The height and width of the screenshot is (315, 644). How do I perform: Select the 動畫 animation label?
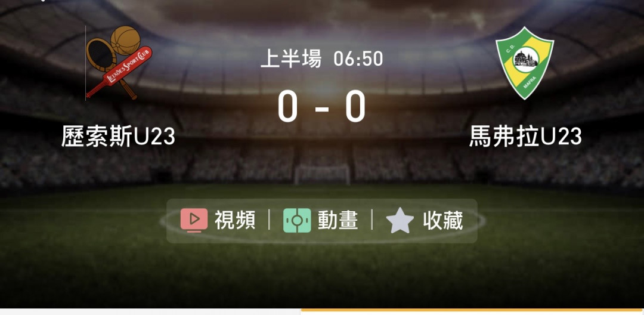click(x=338, y=221)
